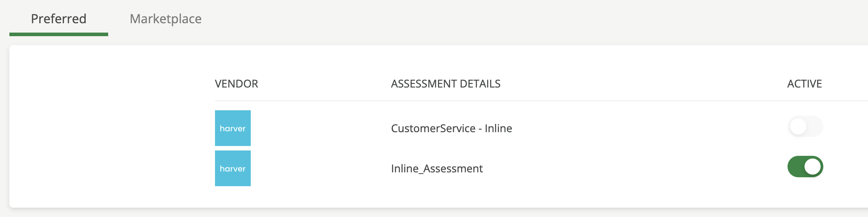
Task: Click the VENDOR column header
Action: (236, 84)
